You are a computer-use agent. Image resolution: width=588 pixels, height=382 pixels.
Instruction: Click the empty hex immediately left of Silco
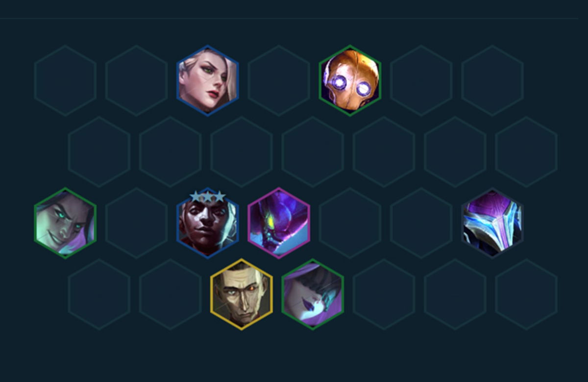[170, 294]
